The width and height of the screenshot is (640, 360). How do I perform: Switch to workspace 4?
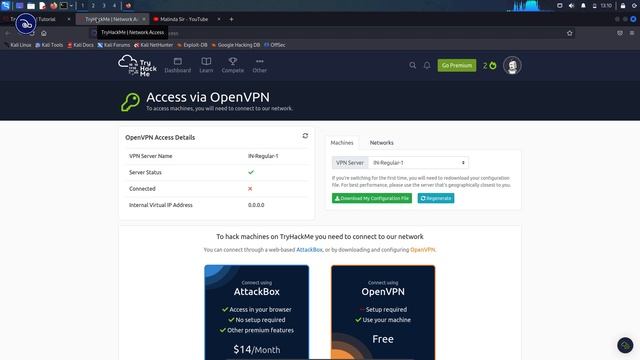114,6
